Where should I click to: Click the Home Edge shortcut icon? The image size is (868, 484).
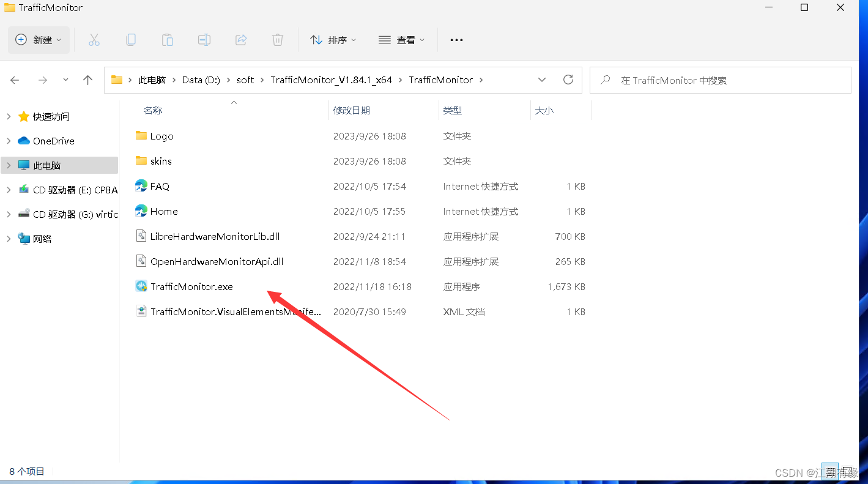[141, 211]
